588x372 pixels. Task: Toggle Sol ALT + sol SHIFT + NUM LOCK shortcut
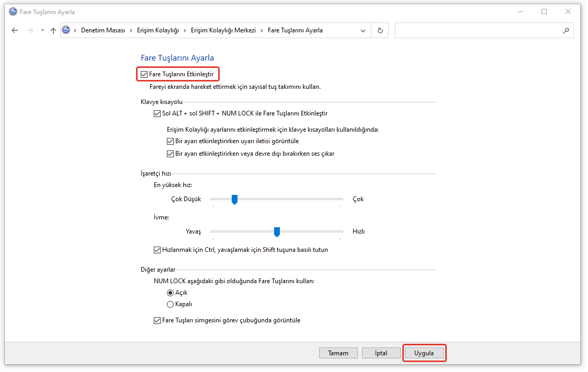pos(157,113)
